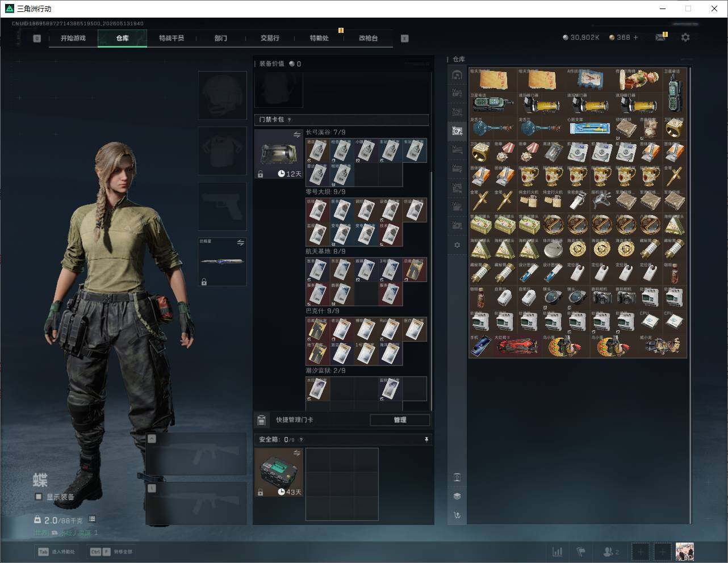Select the keycard bag thumbnail showing 12天

279,154
